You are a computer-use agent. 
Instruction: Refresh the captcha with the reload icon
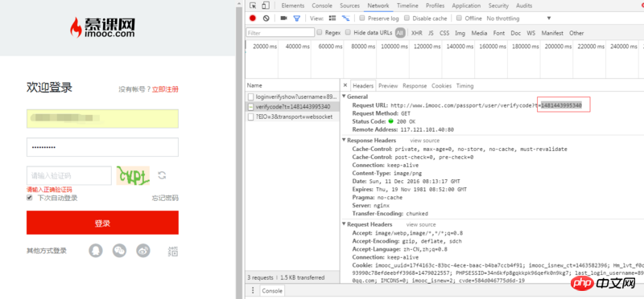click(x=163, y=175)
